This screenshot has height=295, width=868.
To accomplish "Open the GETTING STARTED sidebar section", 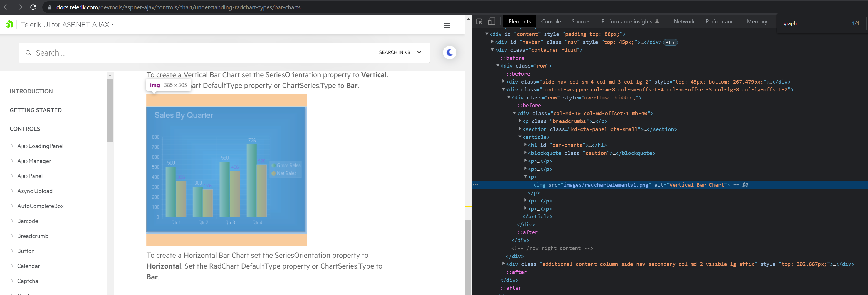I will (x=35, y=110).
